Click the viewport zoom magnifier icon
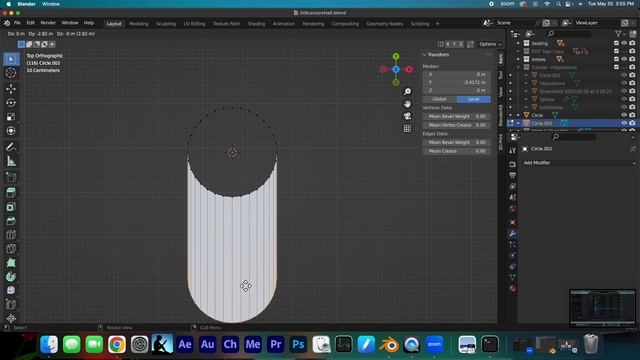 (407, 91)
